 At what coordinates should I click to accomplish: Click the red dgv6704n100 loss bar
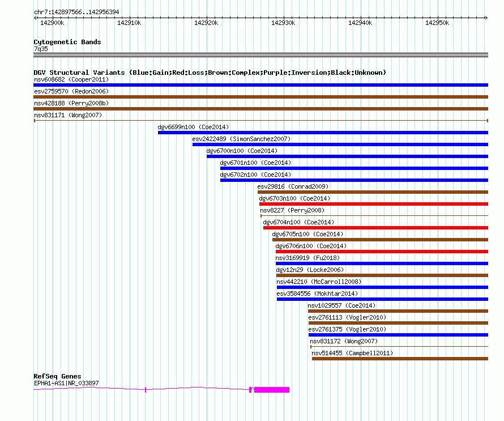coord(375,228)
